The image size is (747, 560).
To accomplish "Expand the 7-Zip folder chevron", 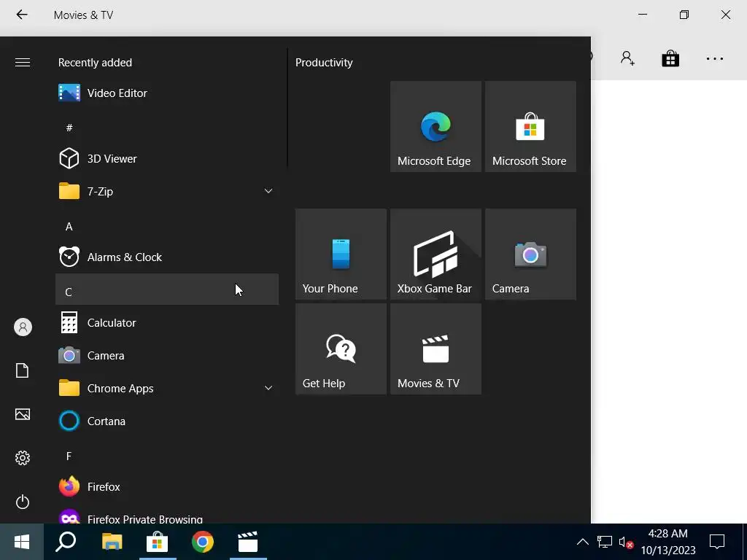I will (268, 191).
